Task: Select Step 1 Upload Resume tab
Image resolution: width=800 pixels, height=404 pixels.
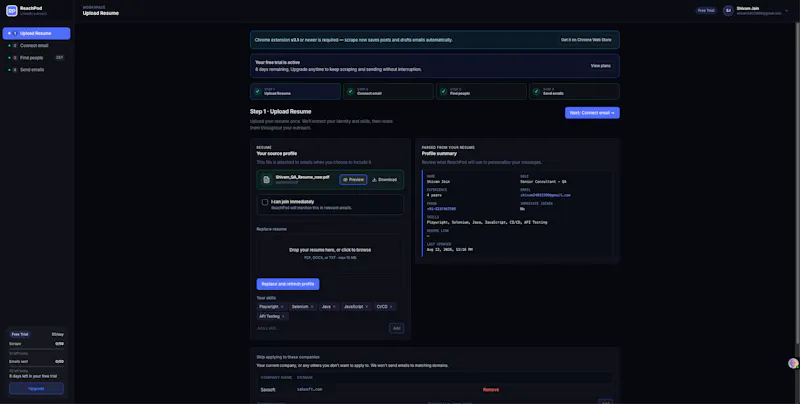Action: pos(295,91)
